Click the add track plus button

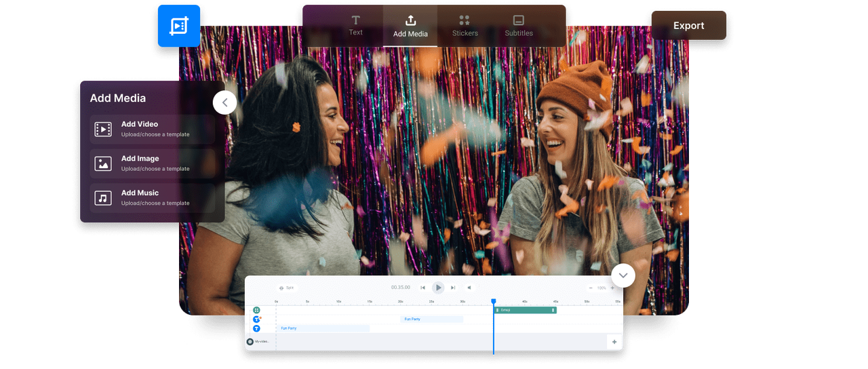pyautogui.click(x=614, y=342)
